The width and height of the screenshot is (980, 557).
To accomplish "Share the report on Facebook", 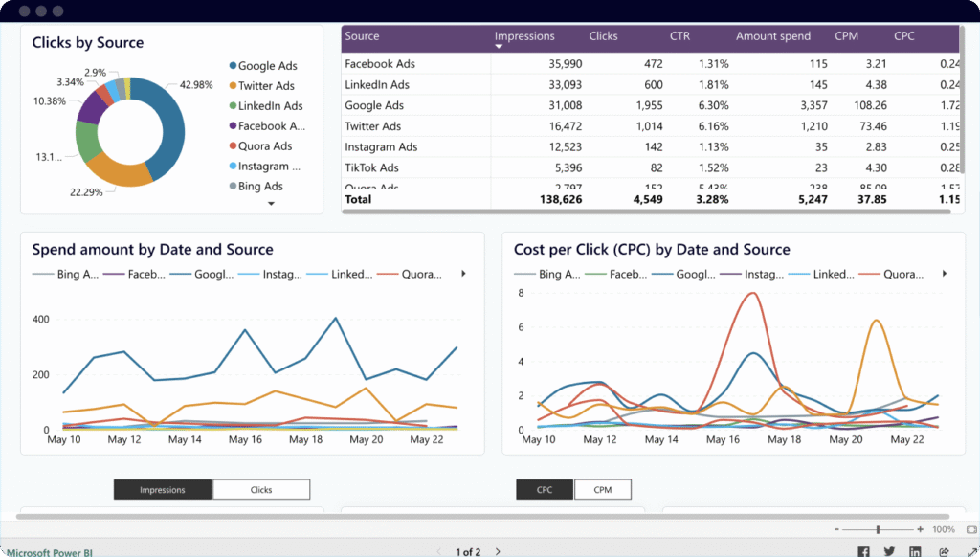I will [x=863, y=551].
